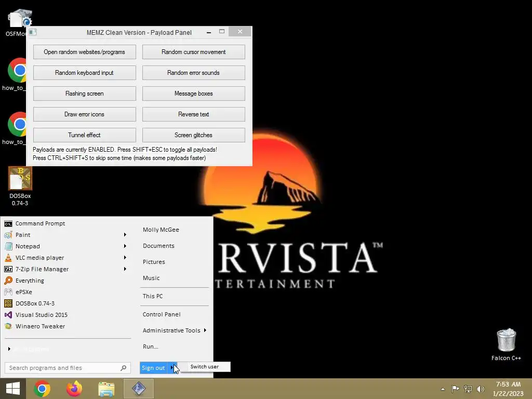Choose Switch user from the popup
Image resolution: width=532 pixels, height=399 pixels.
click(x=204, y=367)
